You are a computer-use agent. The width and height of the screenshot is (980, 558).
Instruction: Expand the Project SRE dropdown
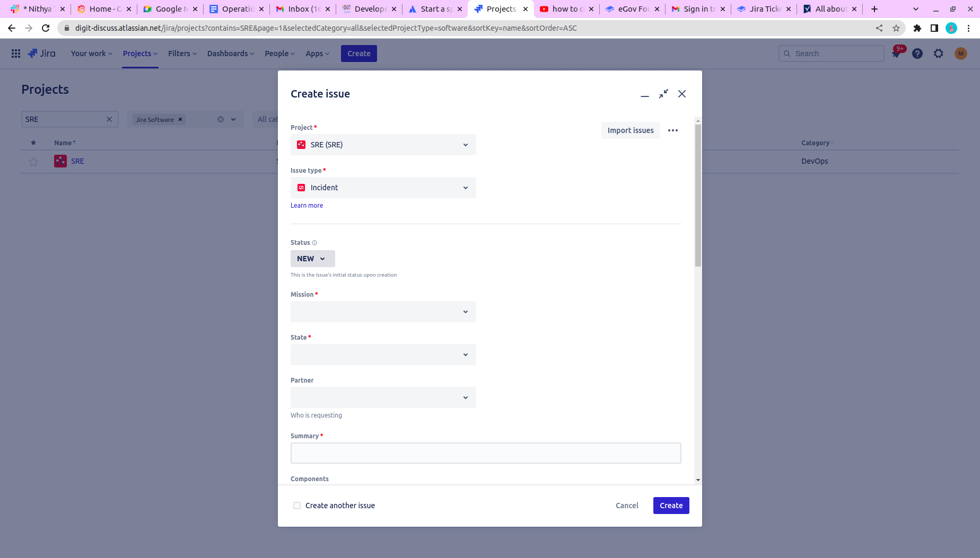tap(383, 145)
